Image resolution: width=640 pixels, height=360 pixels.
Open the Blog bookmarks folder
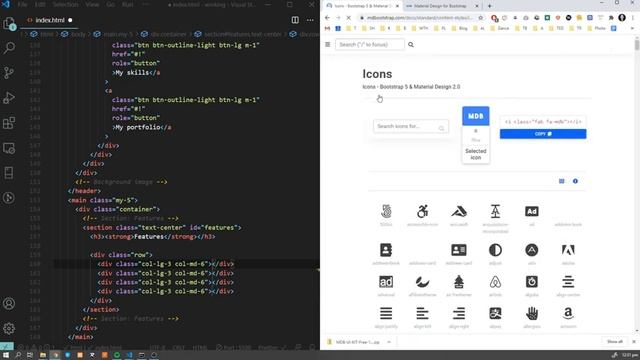click(460, 29)
